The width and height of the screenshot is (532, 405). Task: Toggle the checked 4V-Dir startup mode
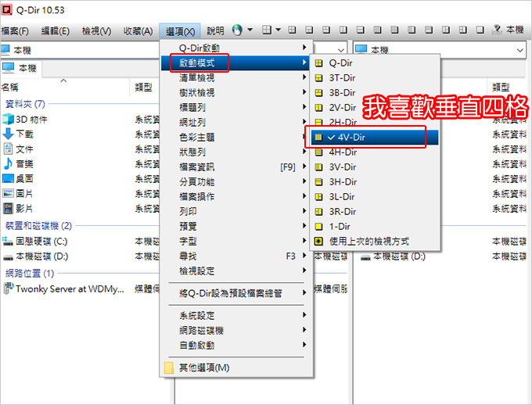click(x=375, y=138)
